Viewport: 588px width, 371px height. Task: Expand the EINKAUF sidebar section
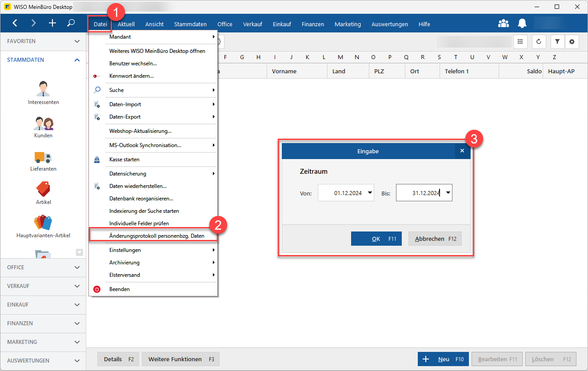click(x=43, y=305)
